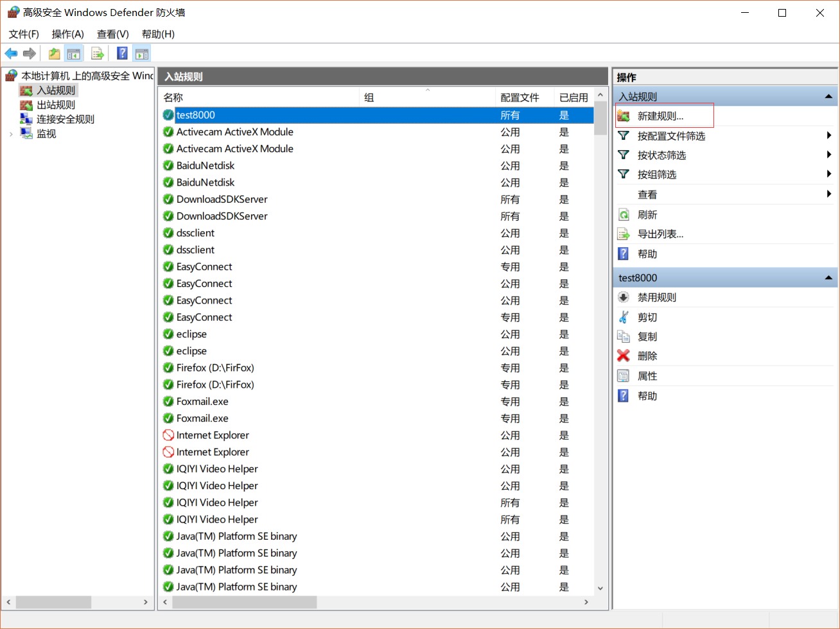Click the 复制 copy icon

(x=623, y=336)
